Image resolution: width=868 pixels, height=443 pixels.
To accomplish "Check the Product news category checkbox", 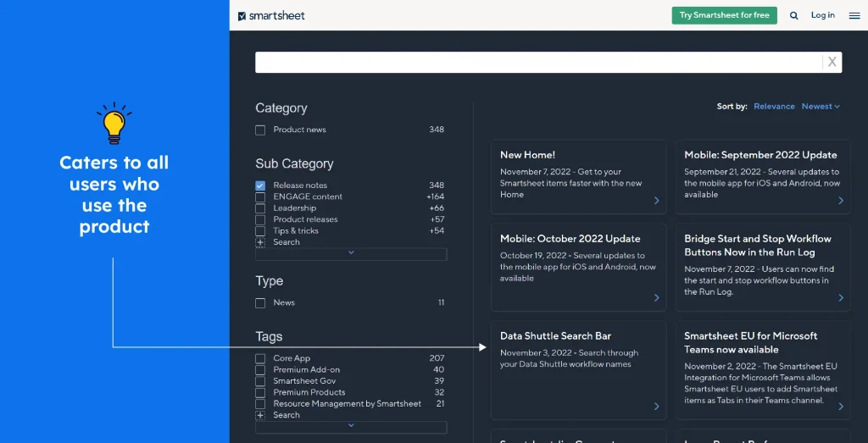I will (260, 130).
